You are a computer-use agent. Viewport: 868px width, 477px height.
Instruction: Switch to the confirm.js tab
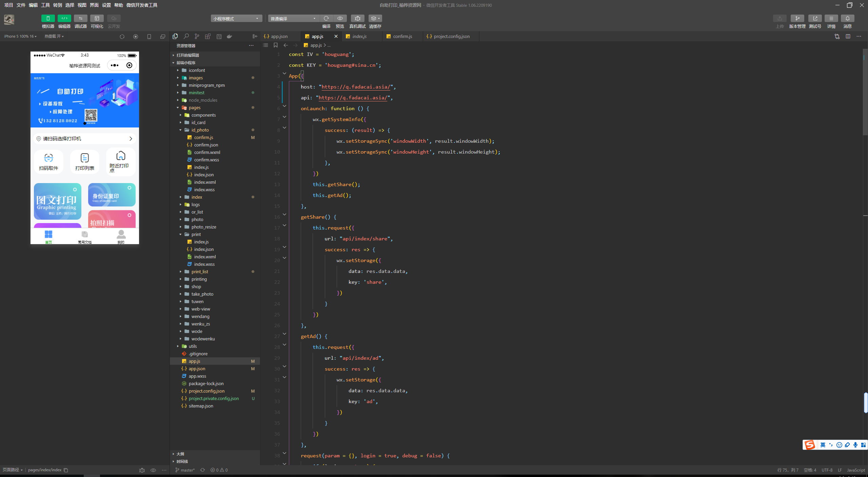[x=402, y=36]
